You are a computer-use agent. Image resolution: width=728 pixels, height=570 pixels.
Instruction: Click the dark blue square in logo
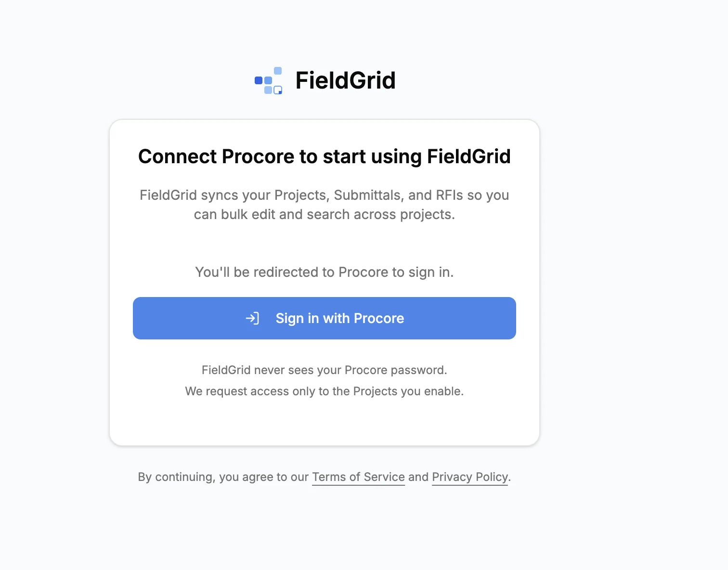pos(259,80)
